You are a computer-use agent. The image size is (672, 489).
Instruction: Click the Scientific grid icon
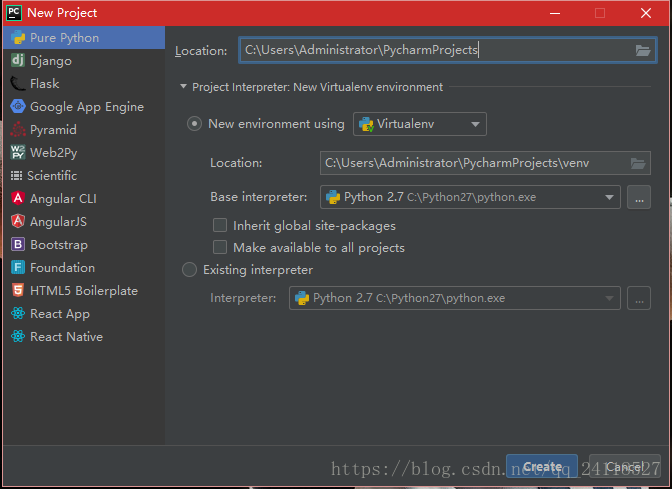tap(16, 175)
